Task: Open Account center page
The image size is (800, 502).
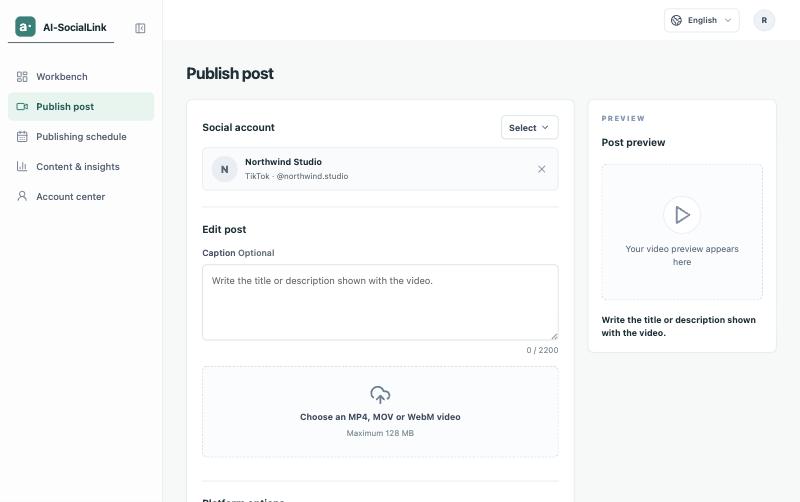Action: (81, 196)
